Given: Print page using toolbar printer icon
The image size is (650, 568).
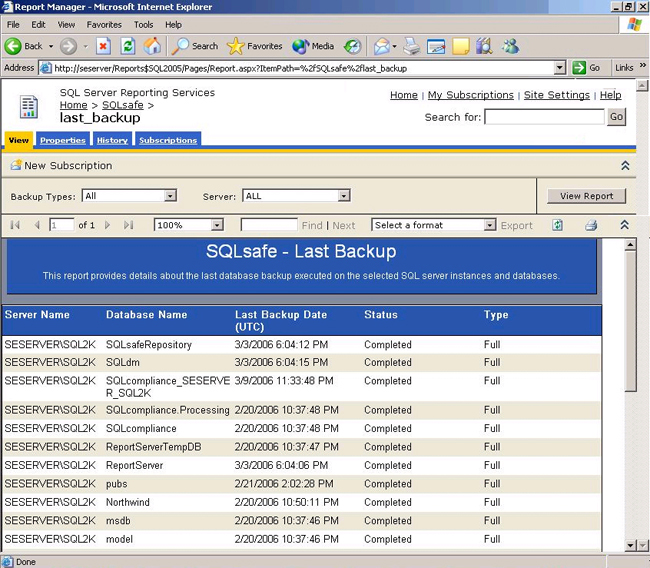Looking at the screenshot, I should (x=412, y=46).
